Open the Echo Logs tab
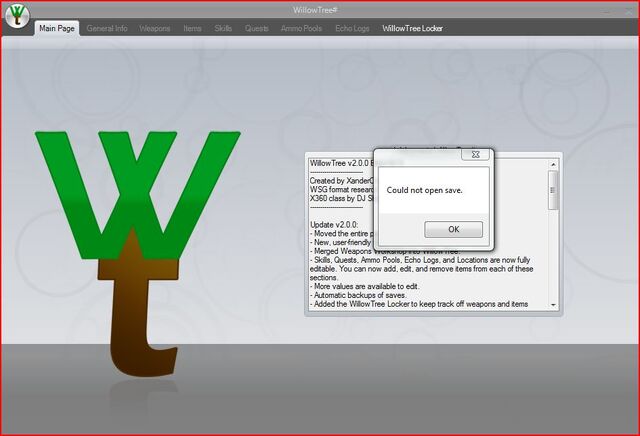 pos(352,28)
